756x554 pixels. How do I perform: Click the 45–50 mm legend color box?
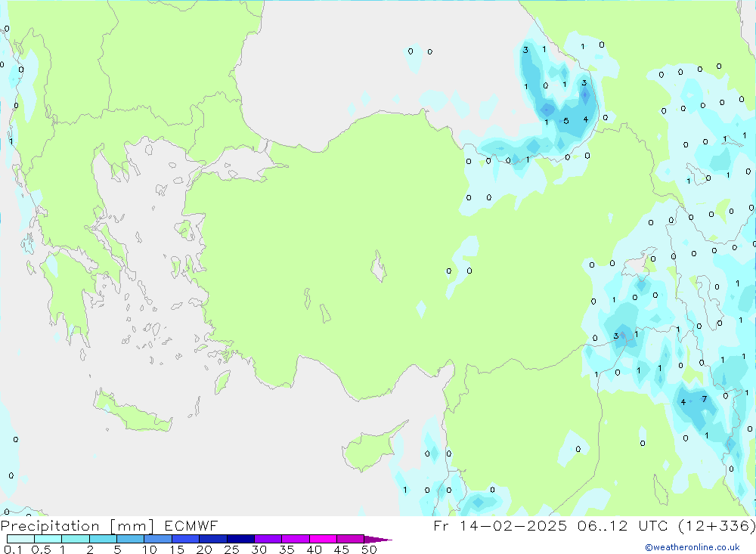[350, 539]
